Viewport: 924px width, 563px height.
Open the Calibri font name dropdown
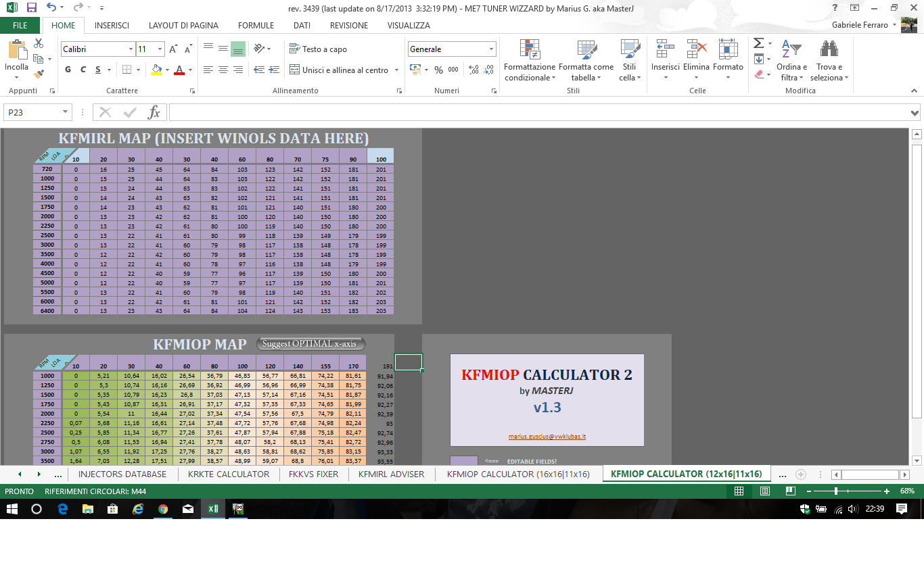(x=131, y=49)
